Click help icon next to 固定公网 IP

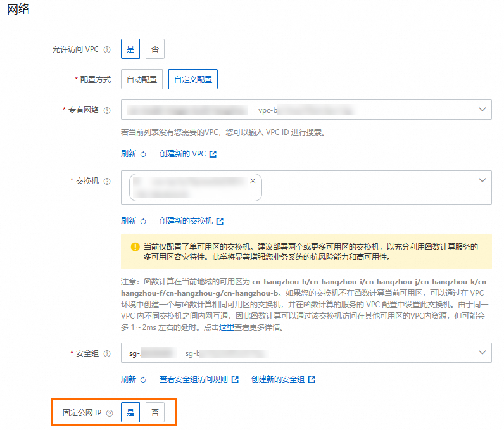tap(110, 414)
